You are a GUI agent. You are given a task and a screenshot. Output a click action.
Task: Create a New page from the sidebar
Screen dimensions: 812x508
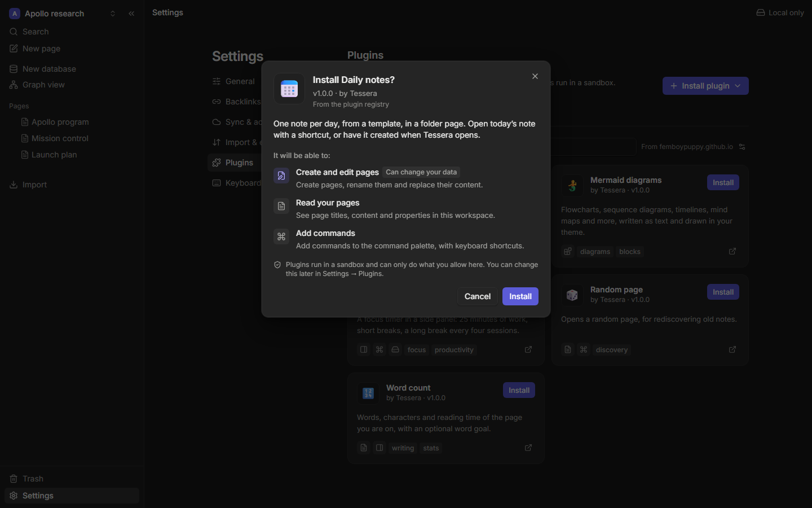pyautogui.click(x=72, y=49)
